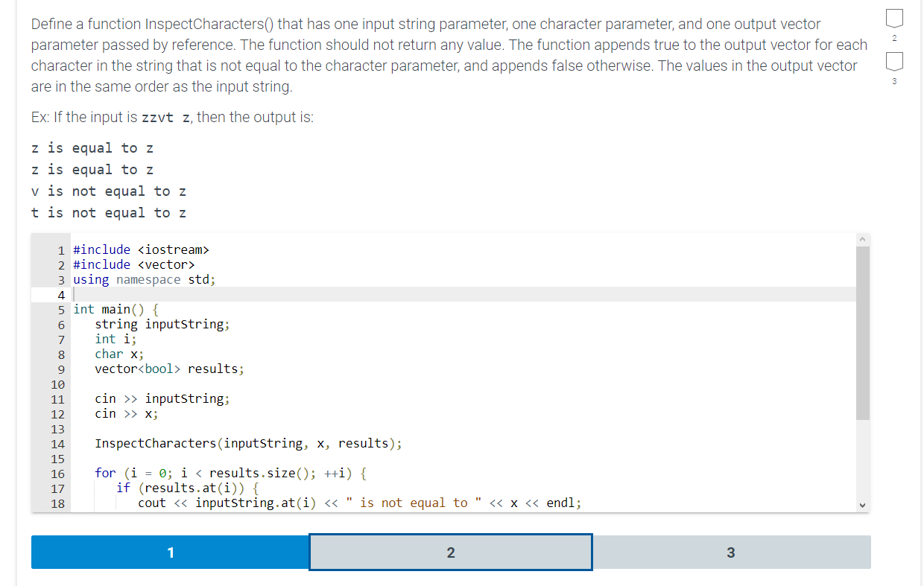Click the line number 18 in the gutter
This screenshot has width=924, height=586.
tap(57, 503)
